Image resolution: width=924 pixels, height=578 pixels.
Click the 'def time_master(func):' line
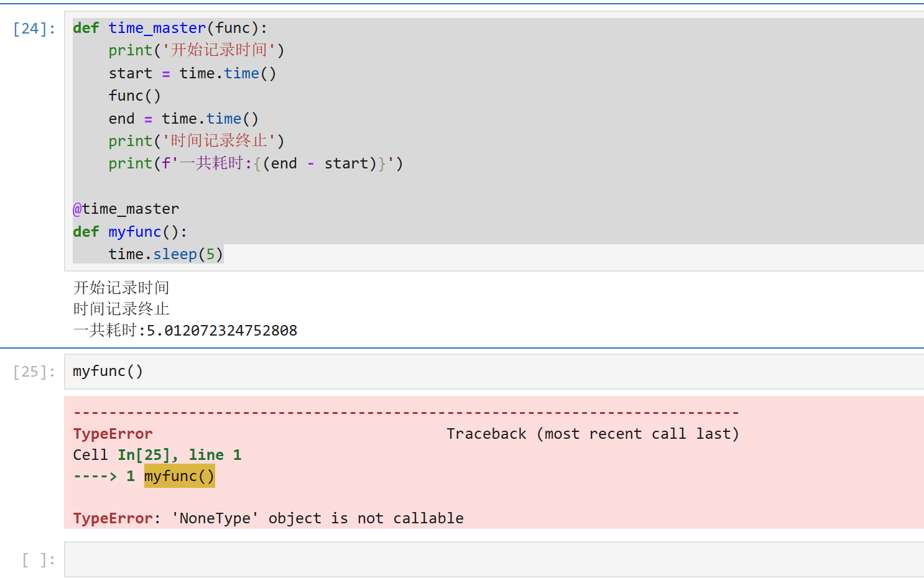(170, 28)
